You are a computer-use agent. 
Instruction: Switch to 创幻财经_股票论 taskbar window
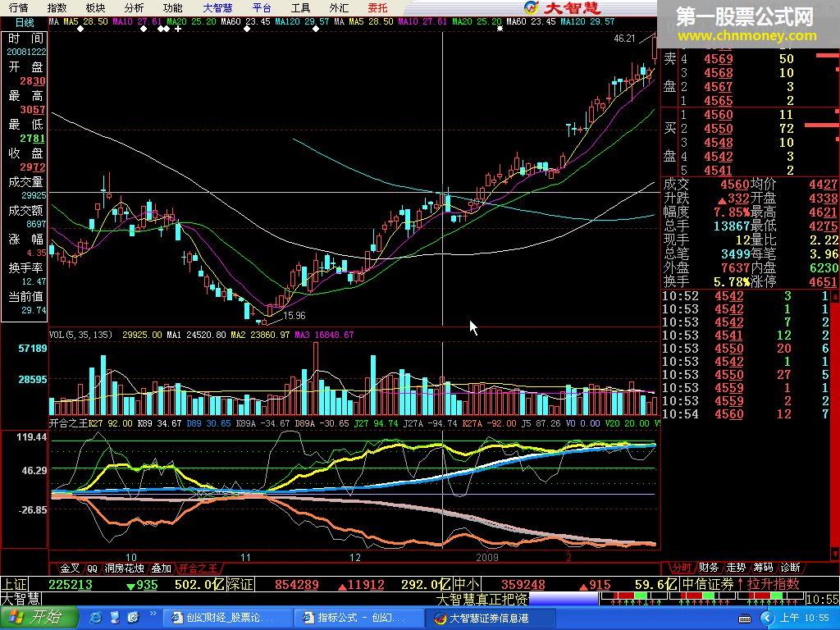click(226, 619)
